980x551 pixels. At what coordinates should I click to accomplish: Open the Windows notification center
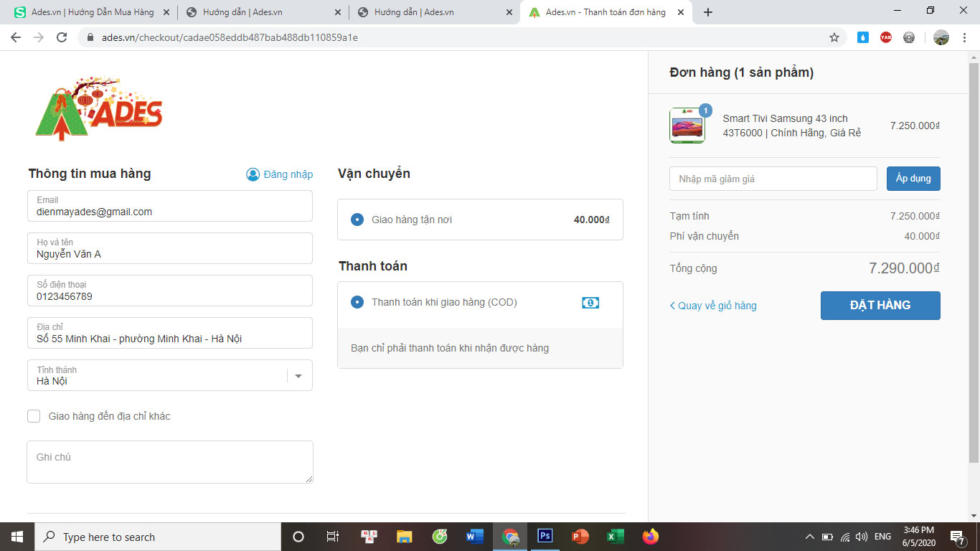click(x=958, y=537)
